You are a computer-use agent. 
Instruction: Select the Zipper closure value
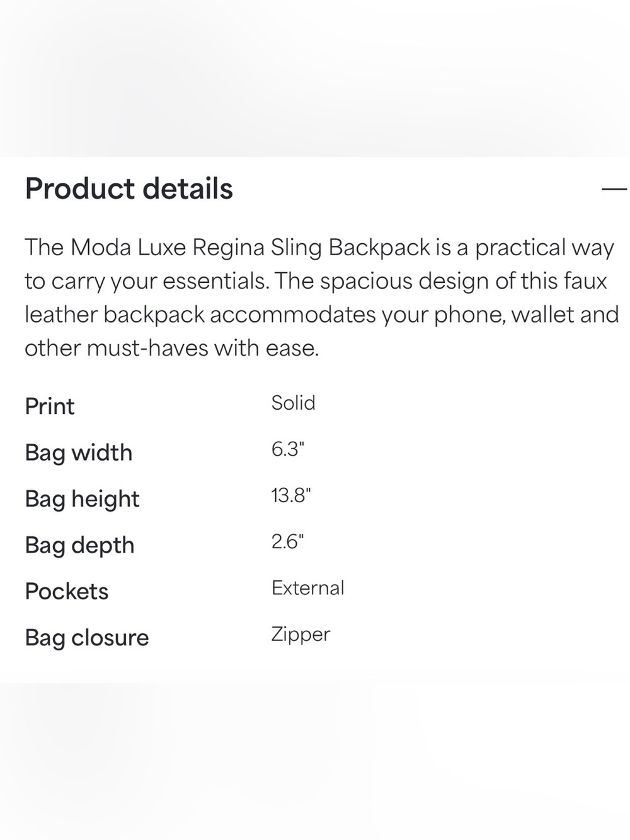tap(301, 635)
